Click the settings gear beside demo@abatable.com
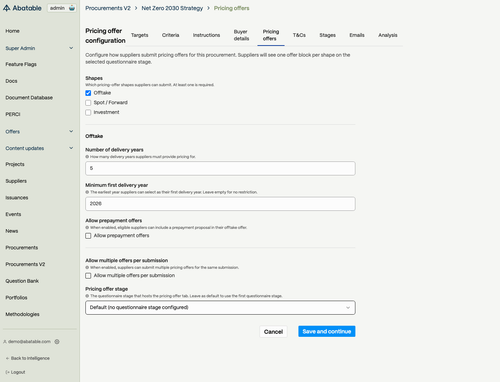Screen dimensions: 500x382 (57, 342)
